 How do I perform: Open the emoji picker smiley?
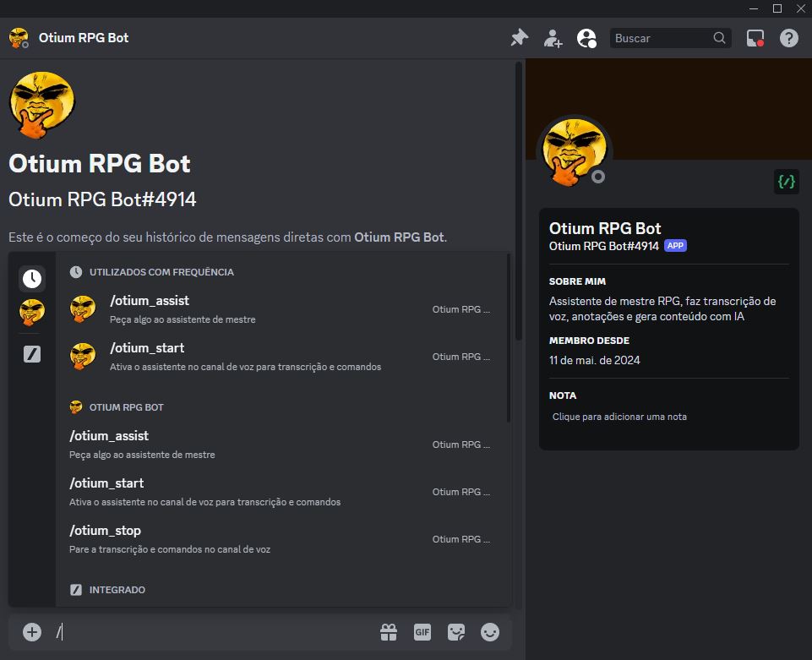490,632
